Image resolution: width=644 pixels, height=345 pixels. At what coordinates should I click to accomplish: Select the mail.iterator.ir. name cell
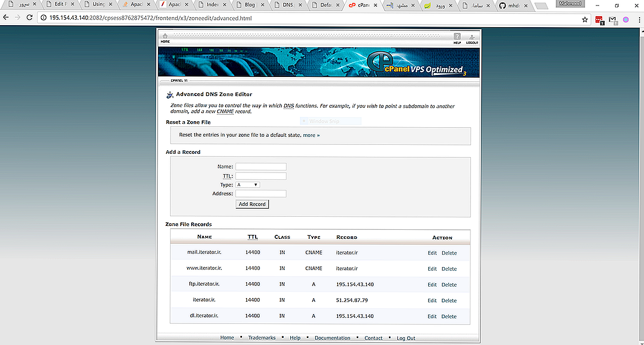pos(204,252)
